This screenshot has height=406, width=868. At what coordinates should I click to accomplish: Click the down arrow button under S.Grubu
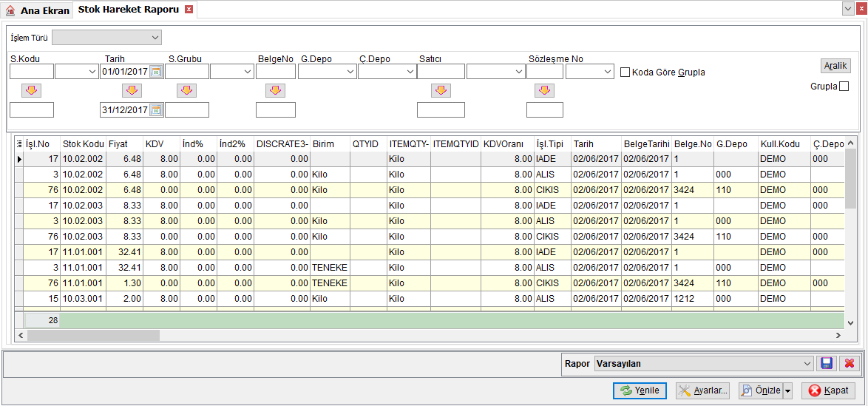click(x=186, y=90)
